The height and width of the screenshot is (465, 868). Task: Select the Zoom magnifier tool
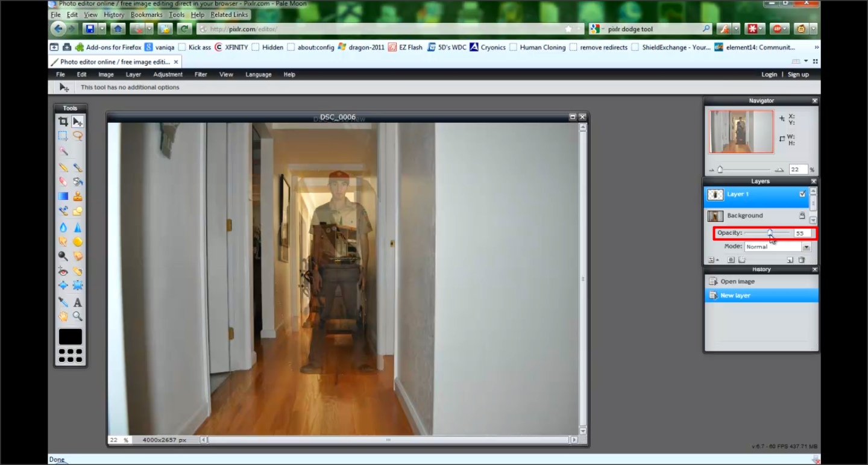(x=78, y=316)
